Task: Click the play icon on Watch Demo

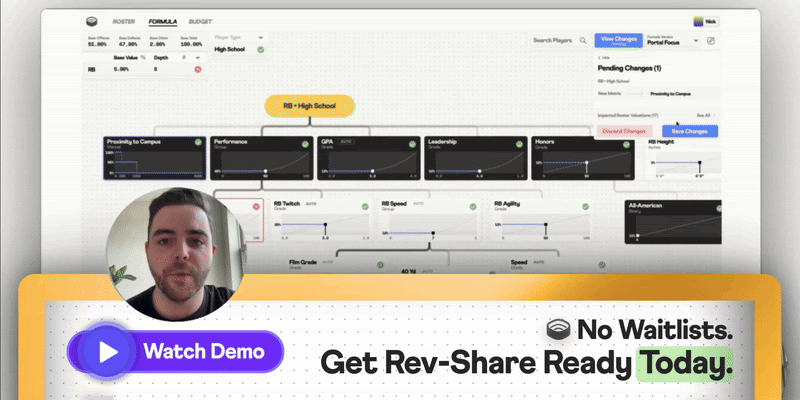Action: point(106,352)
